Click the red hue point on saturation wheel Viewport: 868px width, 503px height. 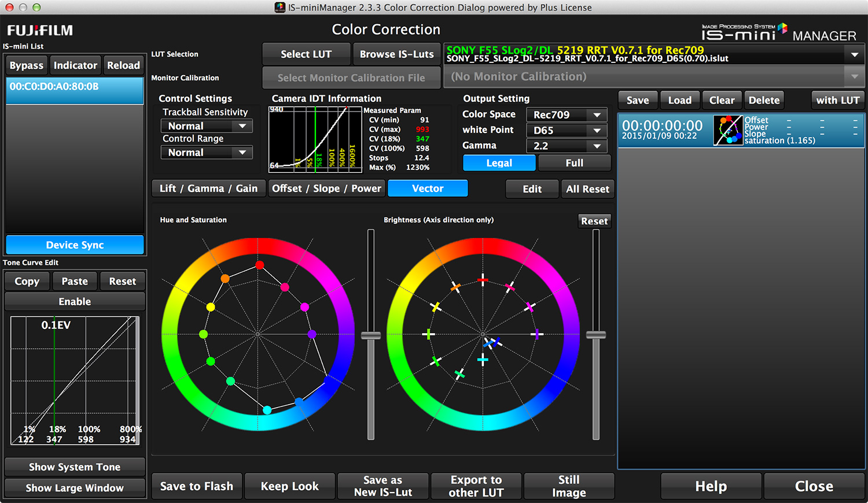260,265
